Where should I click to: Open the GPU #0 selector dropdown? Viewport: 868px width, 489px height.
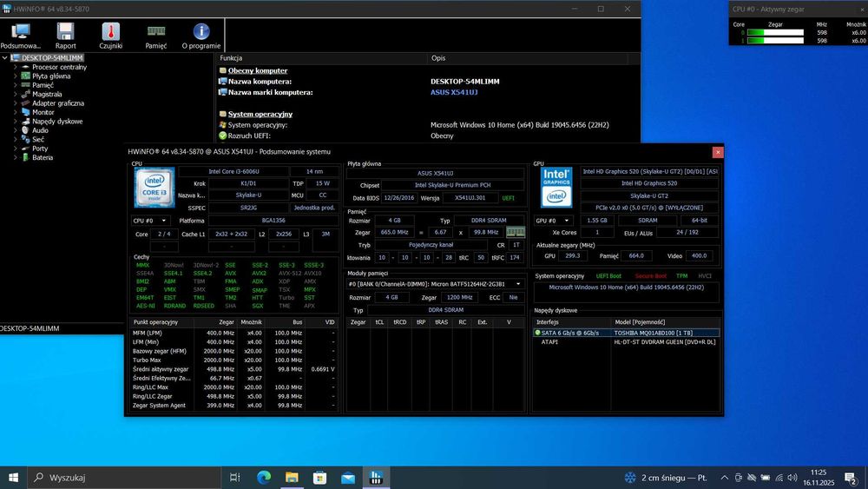coord(553,221)
